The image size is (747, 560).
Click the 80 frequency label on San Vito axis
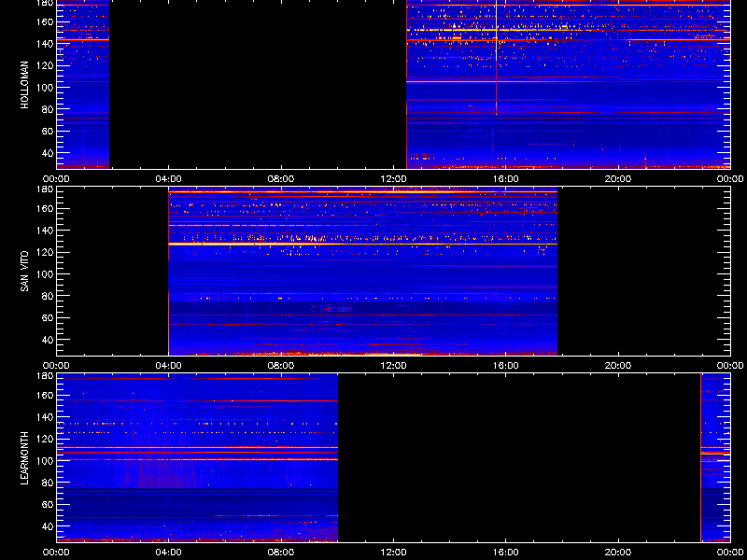(47, 296)
